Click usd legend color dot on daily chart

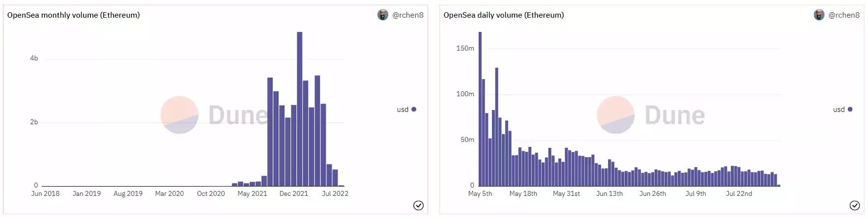pos(850,109)
